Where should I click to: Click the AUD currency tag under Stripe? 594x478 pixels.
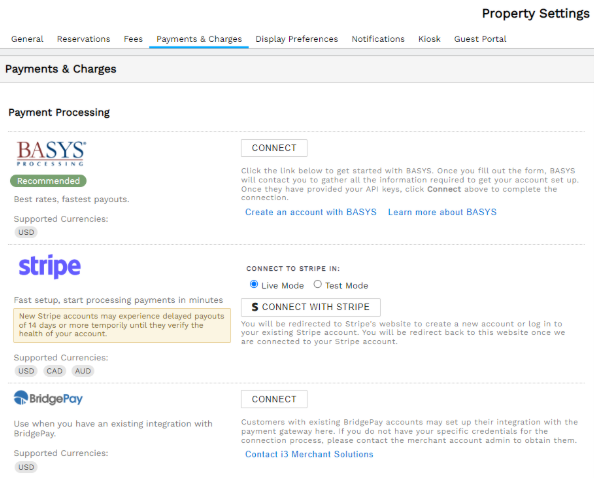(83, 371)
